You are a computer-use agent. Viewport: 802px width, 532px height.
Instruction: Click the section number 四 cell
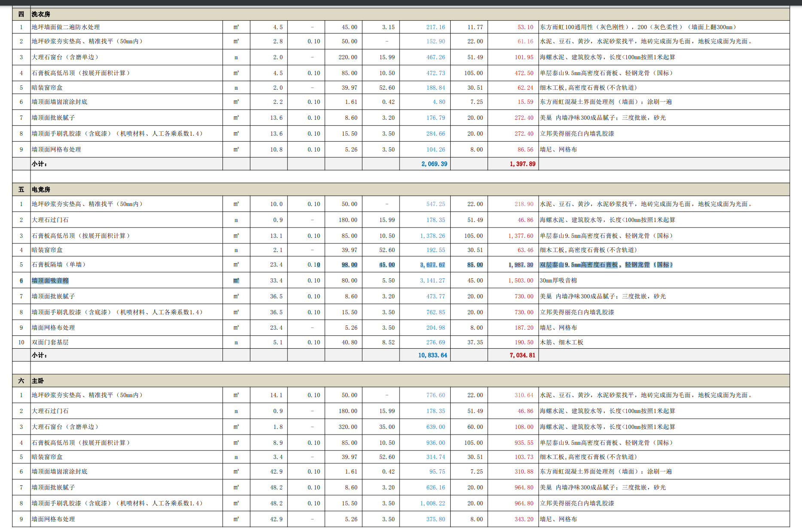click(x=21, y=14)
